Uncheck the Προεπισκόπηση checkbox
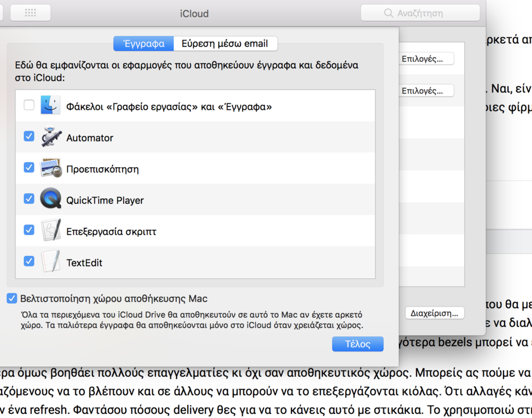This screenshot has width=532, height=418. pyautogui.click(x=29, y=168)
